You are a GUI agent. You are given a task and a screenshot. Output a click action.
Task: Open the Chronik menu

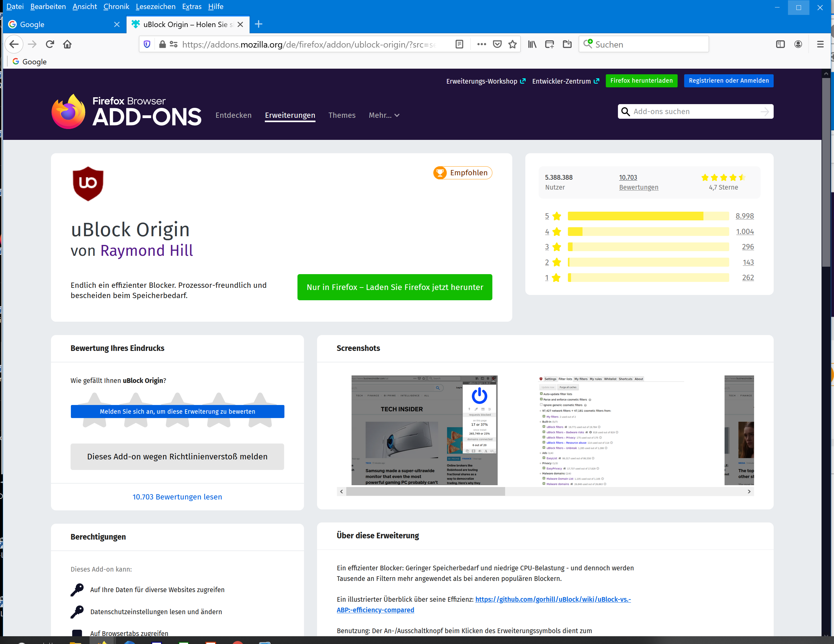(116, 7)
